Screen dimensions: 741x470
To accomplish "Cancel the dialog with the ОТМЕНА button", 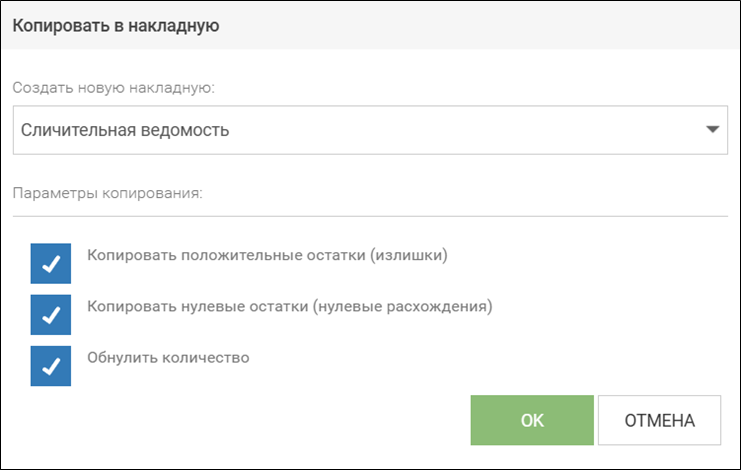I will [x=659, y=420].
